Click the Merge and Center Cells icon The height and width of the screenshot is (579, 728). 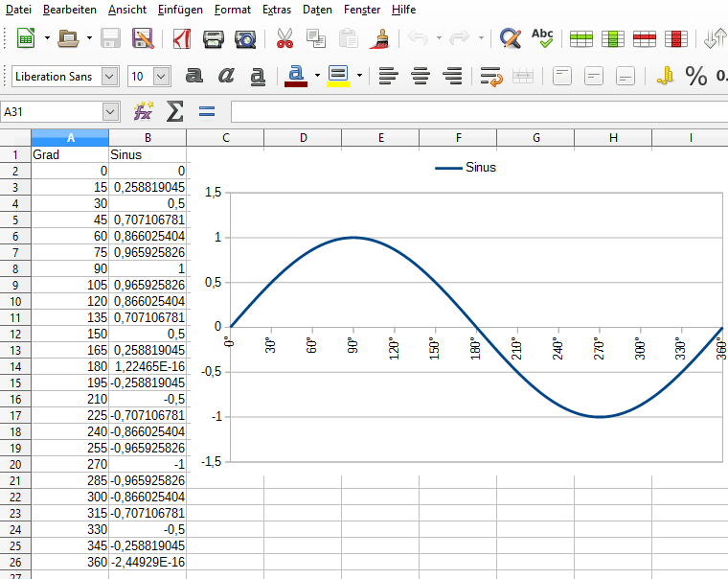tap(523, 76)
